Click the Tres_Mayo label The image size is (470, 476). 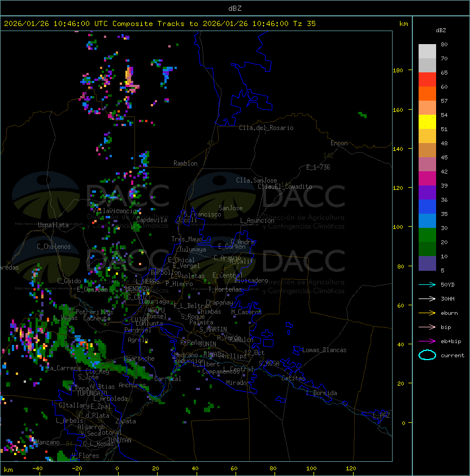click(x=186, y=239)
